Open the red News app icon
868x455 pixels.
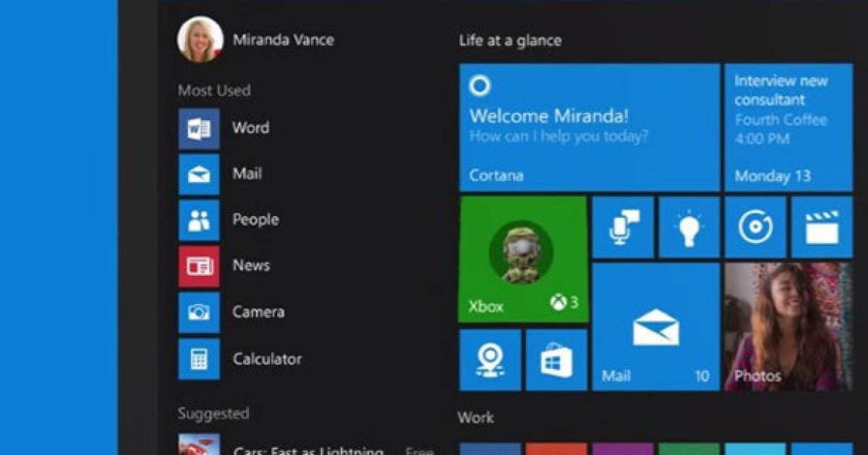199,266
